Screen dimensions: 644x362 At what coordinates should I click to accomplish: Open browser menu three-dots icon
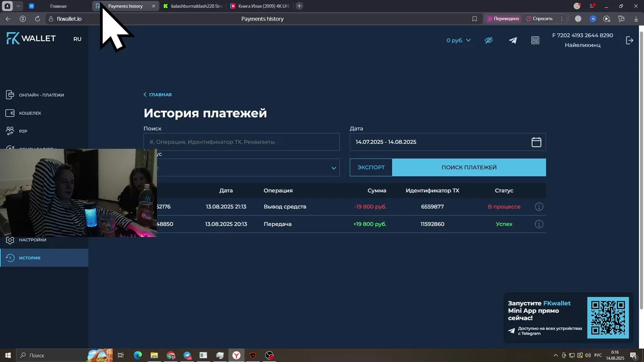[562, 19]
